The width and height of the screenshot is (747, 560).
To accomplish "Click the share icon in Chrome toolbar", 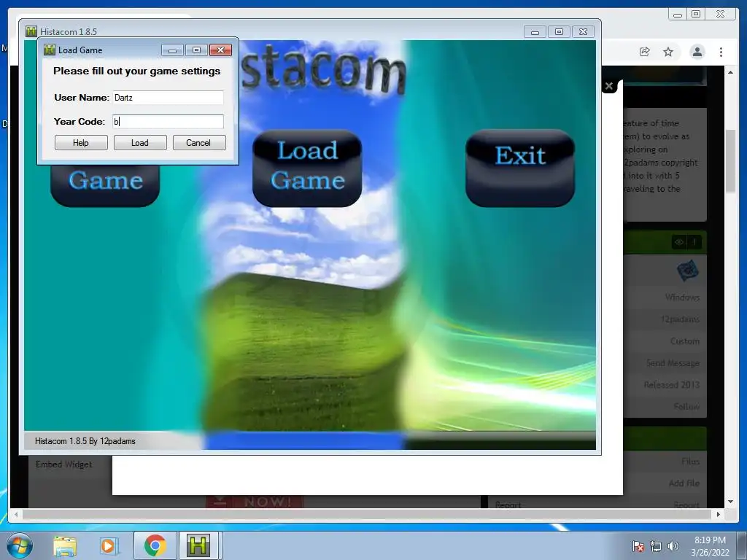I will tap(645, 52).
